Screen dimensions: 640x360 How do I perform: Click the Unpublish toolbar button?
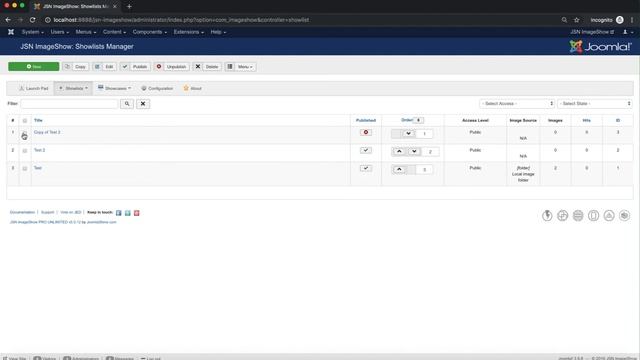coord(172,67)
